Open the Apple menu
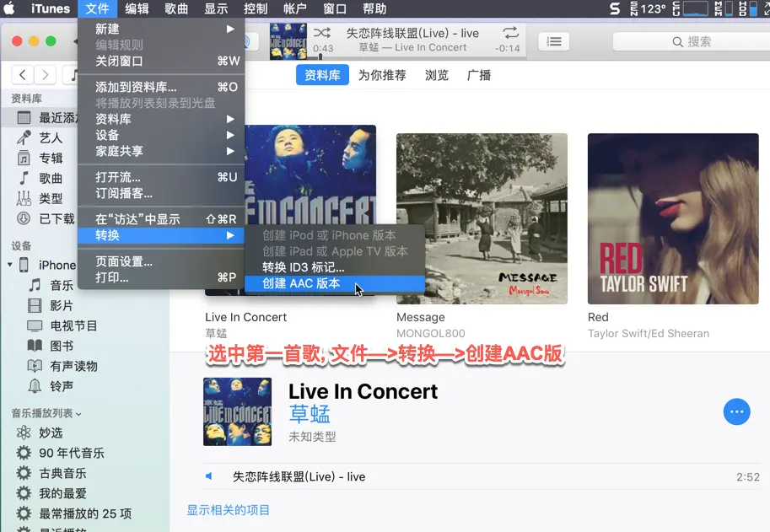Viewport: 770px width, 532px height. point(10,8)
